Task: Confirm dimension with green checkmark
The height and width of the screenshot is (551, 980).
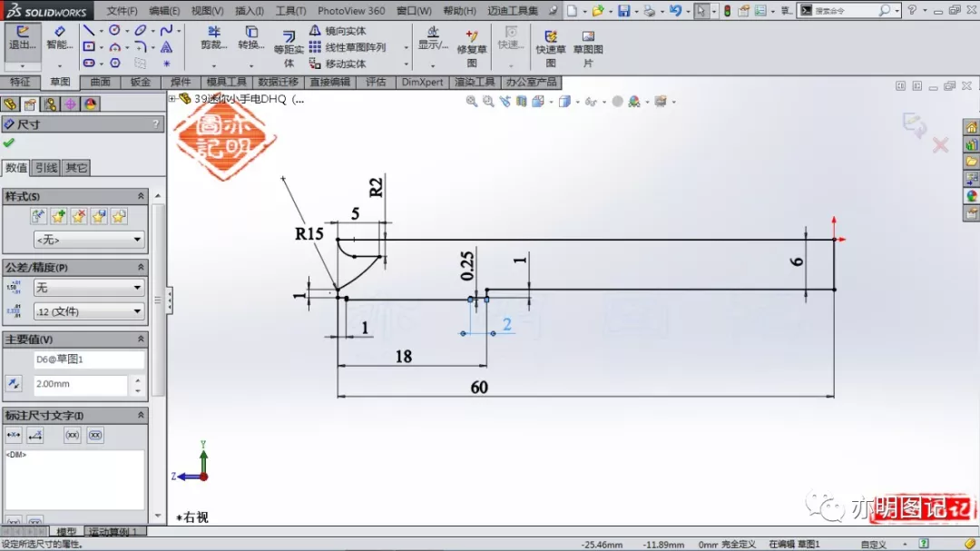Action: pyautogui.click(x=9, y=143)
